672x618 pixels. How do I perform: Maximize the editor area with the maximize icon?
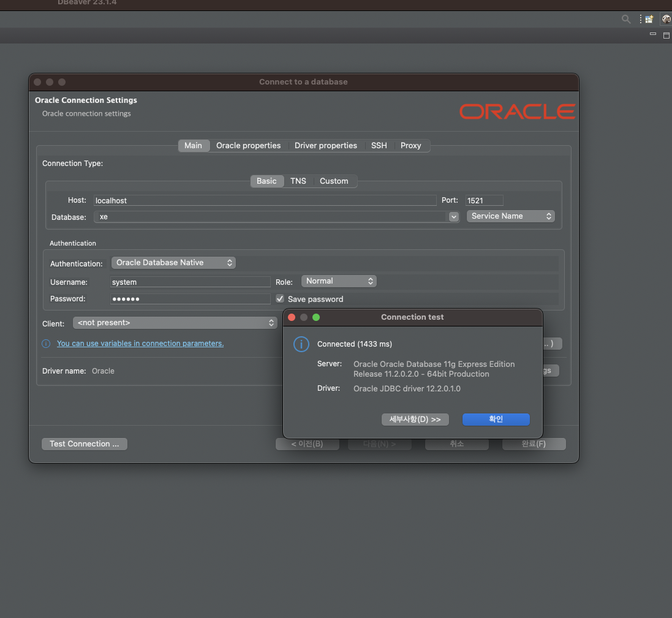click(x=666, y=36)
